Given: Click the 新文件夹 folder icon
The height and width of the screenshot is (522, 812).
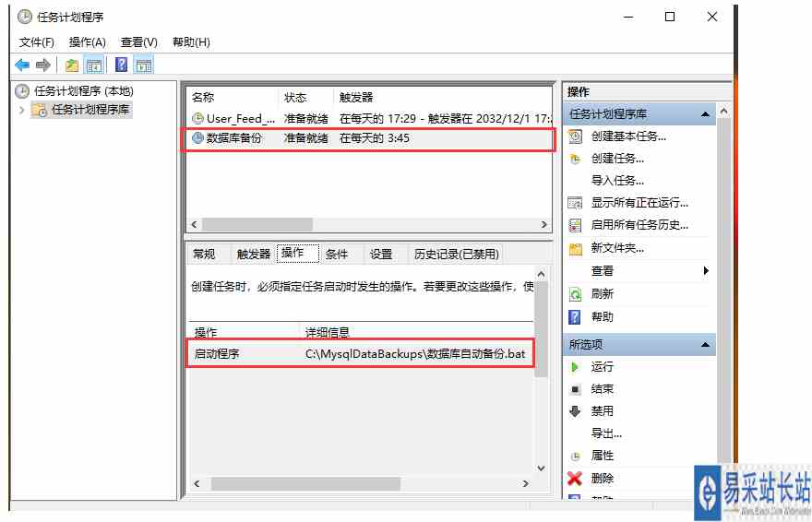Looking at the screenshot, I should click(576, 249).
